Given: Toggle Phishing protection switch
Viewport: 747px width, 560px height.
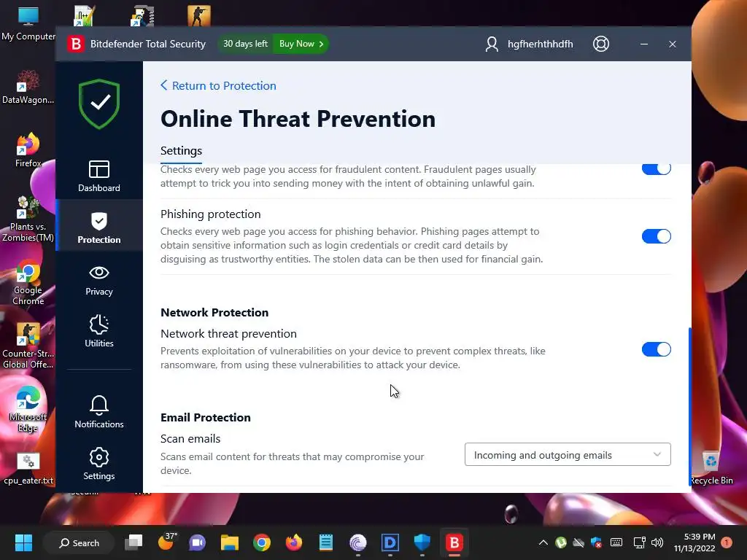Looking at the screenshot, I should (x=656, y=236).
